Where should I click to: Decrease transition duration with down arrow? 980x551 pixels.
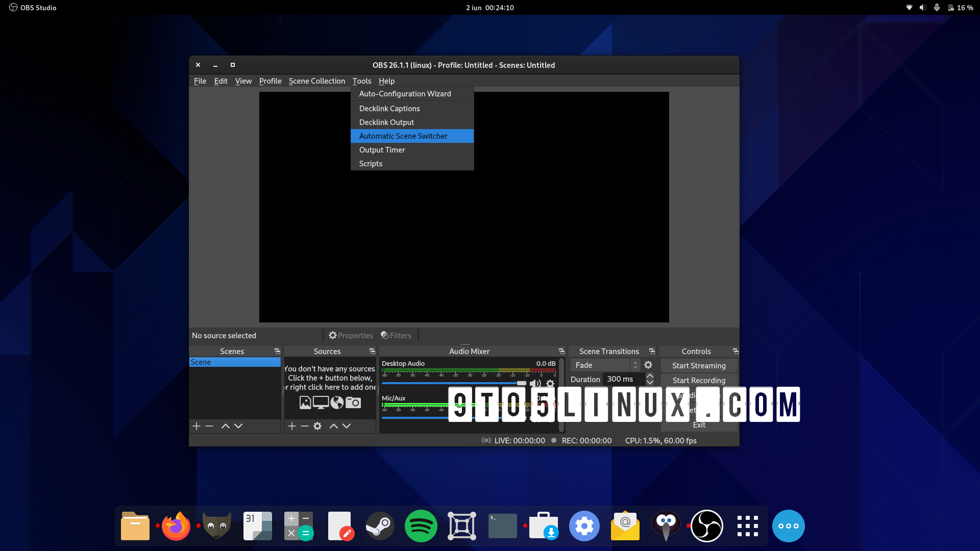(650, 382)
